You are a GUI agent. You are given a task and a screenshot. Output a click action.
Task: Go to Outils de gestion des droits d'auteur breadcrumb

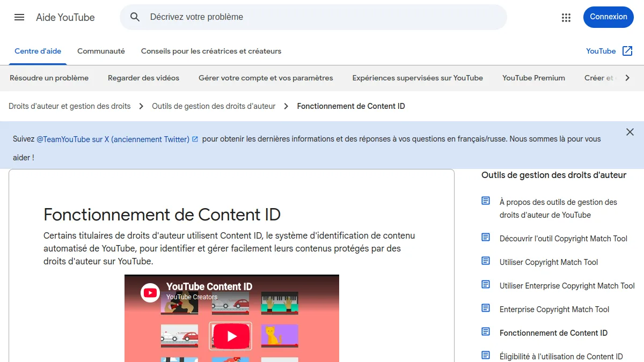pos(214,106)
